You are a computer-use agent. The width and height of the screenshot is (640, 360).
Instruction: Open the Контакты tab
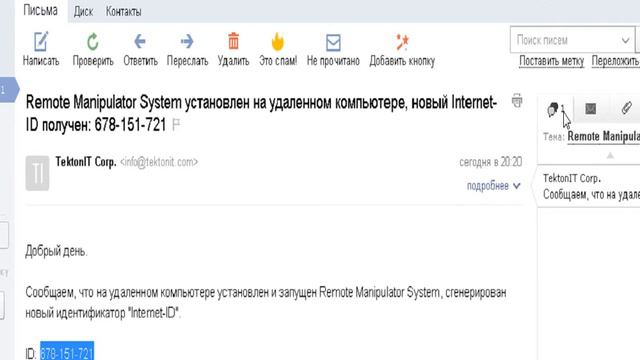pyautogui.click(x=124, y=11)
